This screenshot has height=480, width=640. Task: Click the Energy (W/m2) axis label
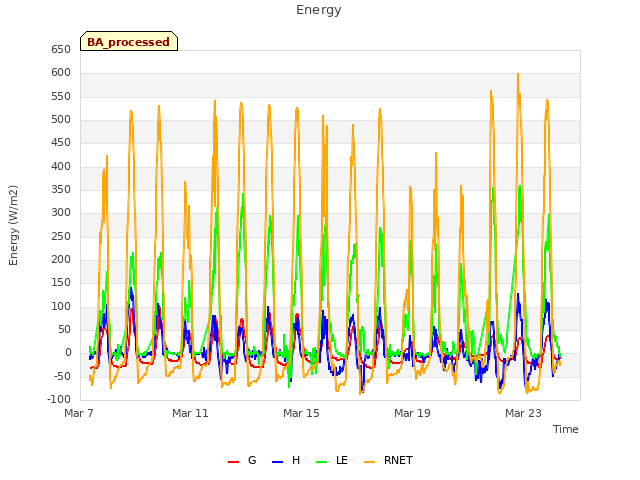tap(13, 225)
